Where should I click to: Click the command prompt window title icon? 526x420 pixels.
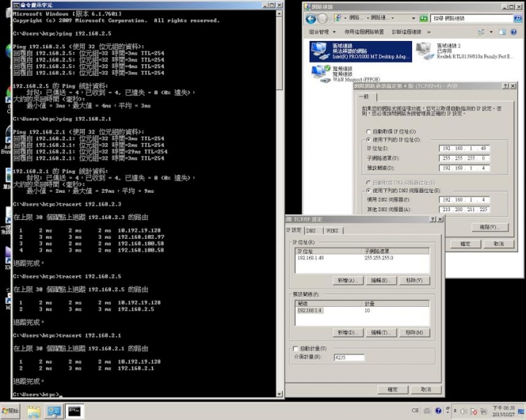tap(16, 5)
